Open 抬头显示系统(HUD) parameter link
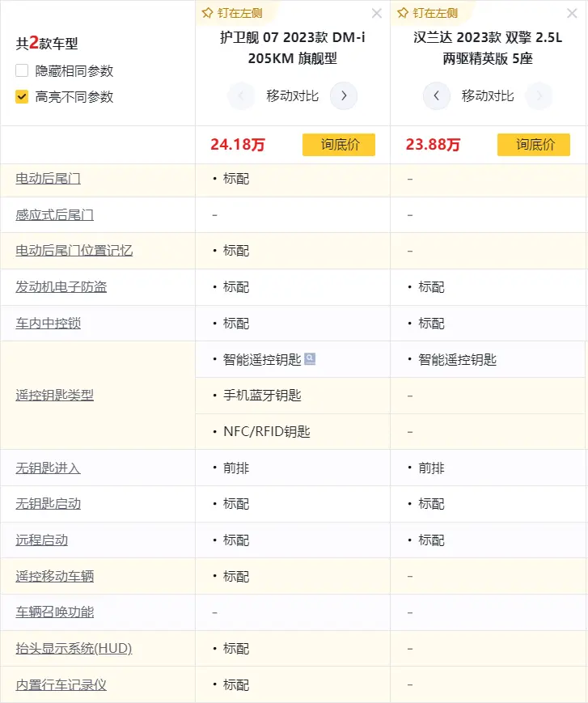Viewport: 588px width, 703px height. click(x=74, y=649)
